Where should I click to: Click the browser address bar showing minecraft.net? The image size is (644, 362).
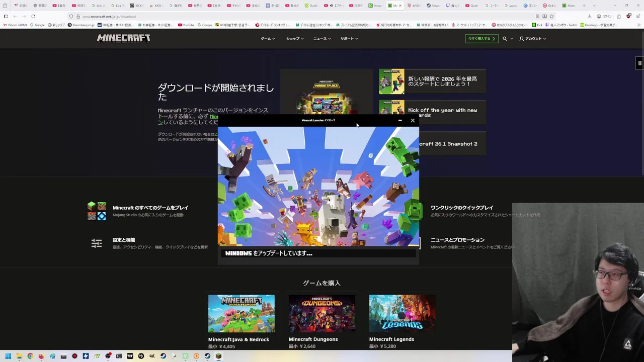(x=302, y=17)
